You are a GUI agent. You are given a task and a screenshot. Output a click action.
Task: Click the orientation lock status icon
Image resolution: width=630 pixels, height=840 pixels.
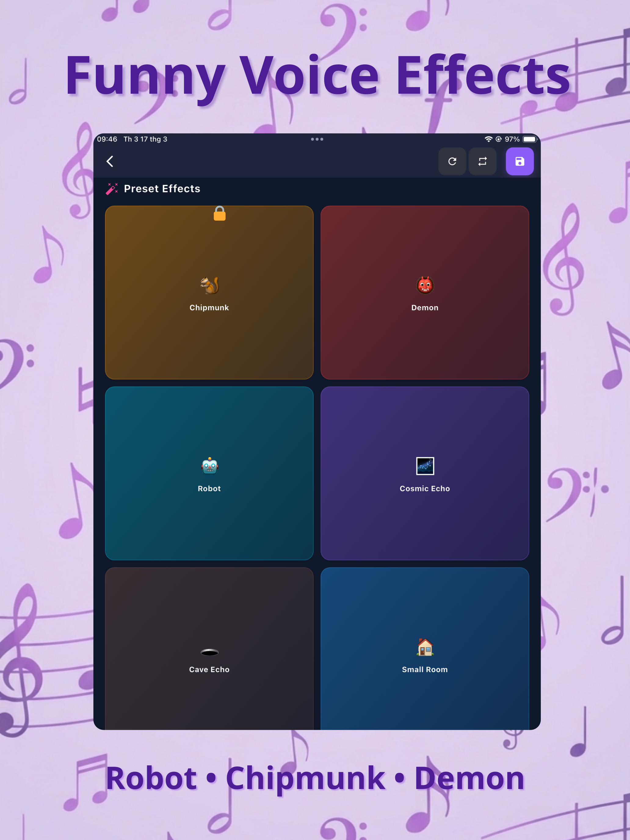click(x=499, y=139)
